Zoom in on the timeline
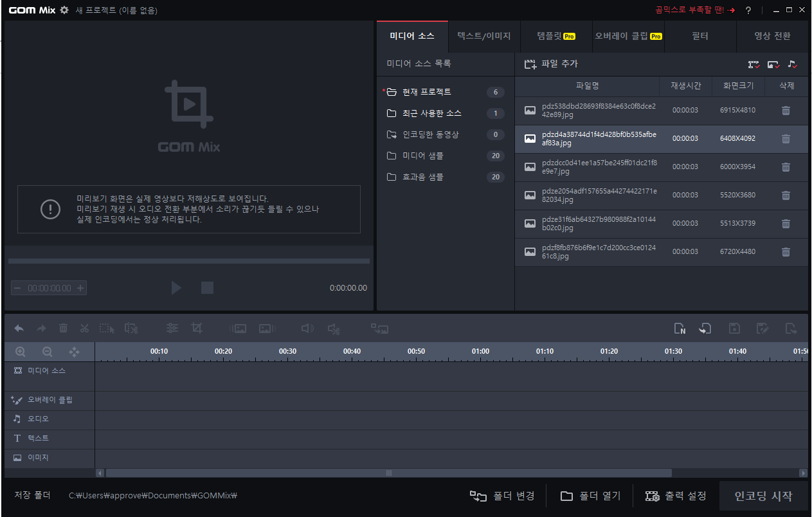This screenshot has height=517, width=812. click(20, 352)
